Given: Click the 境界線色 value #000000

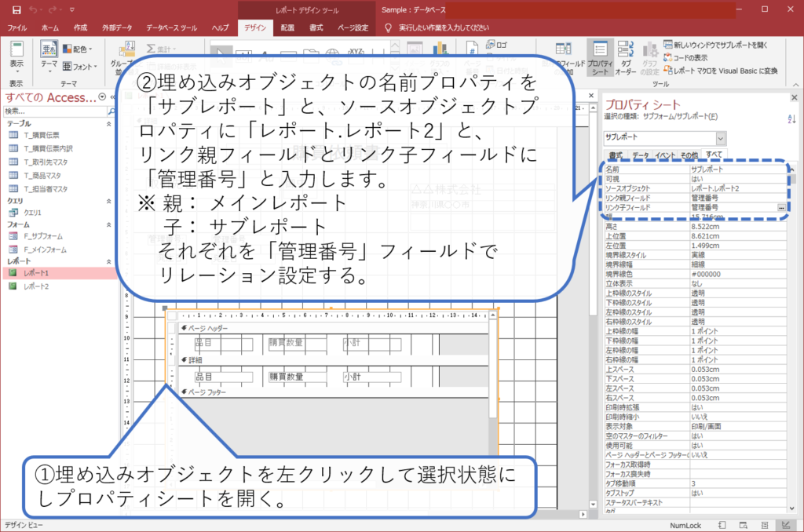Looking at the screenshot, I should point(738,274).
